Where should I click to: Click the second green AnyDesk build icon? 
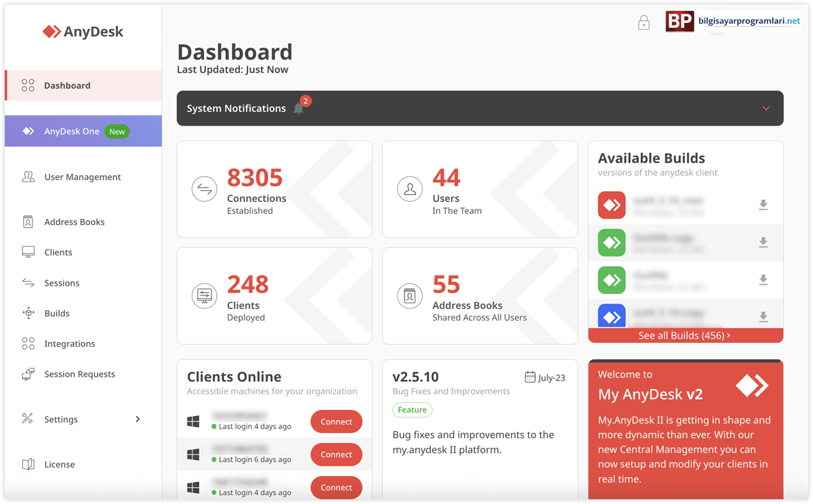point(612,280)
